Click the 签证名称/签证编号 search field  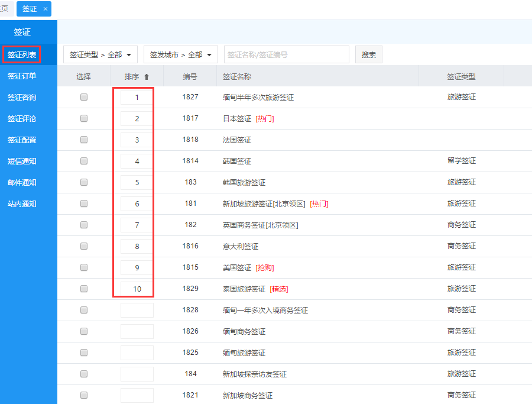coord(286,55)
